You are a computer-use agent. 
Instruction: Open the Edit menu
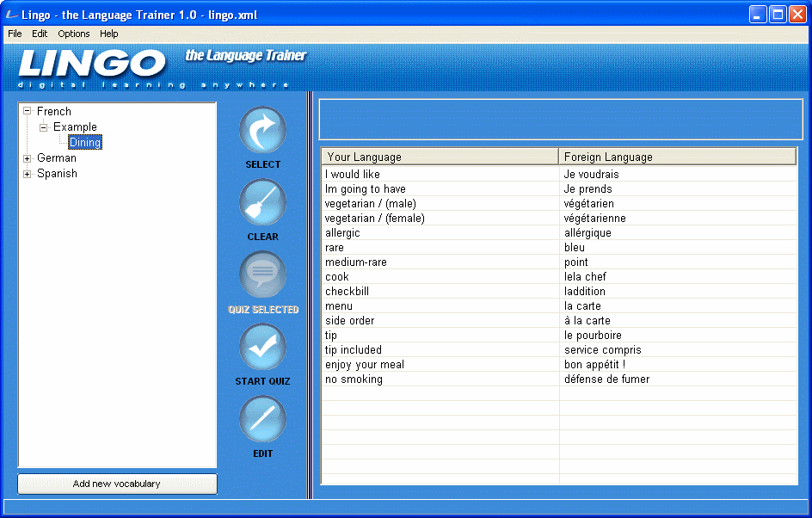[40, 34]
